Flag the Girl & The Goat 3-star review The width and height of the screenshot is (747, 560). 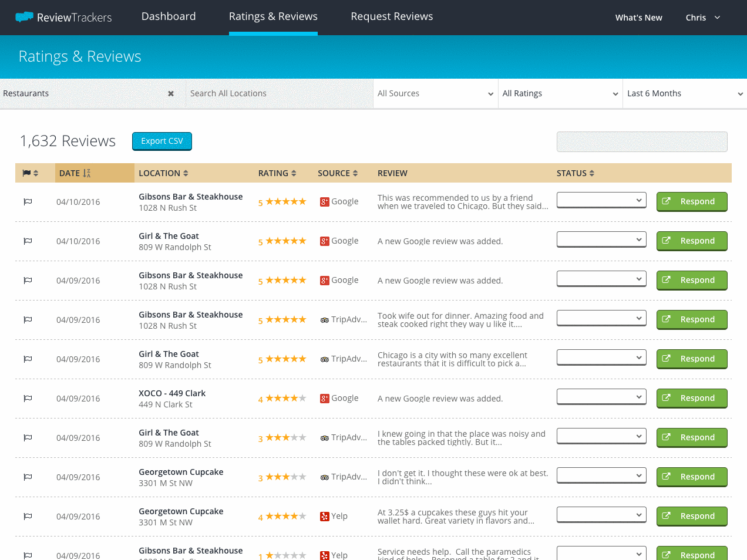click(x=28, y=437)
